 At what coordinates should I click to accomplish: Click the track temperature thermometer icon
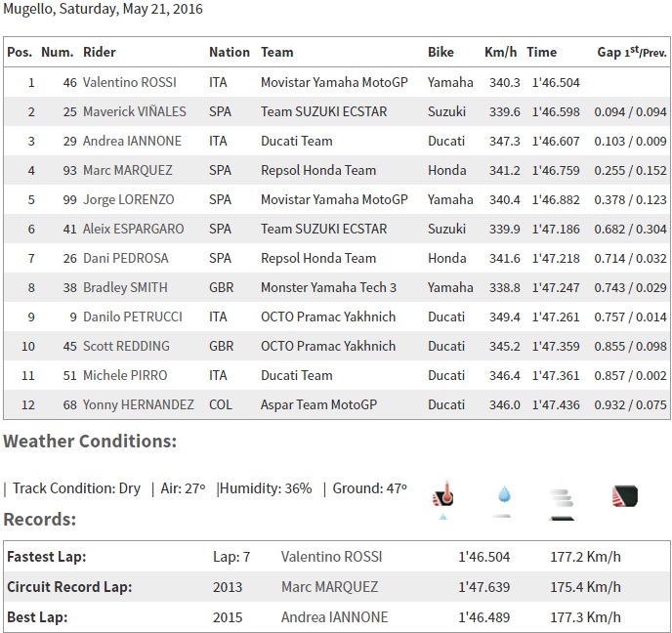point(443,496)
